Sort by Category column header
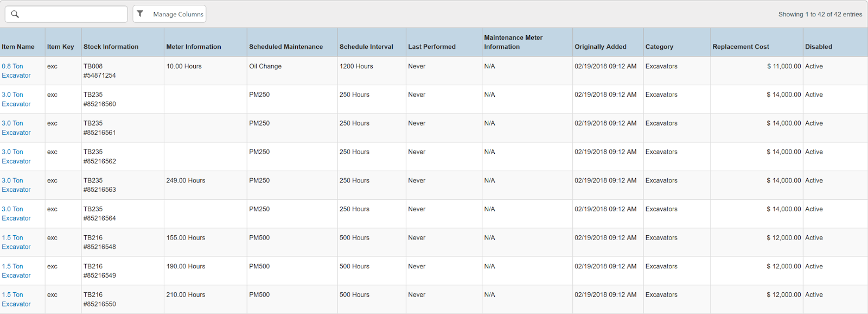The image size is (868, 314). tap(659, 47)
